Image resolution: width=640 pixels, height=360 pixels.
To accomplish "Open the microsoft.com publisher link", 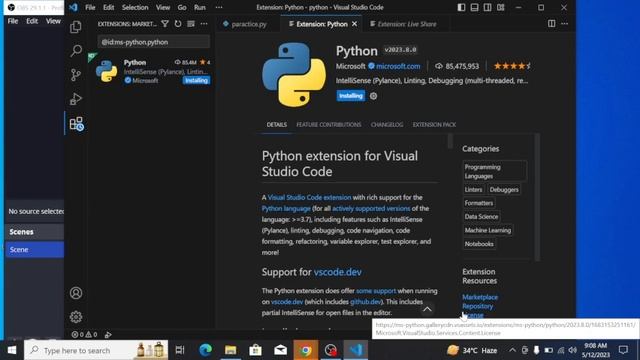I will pos(398,66).
